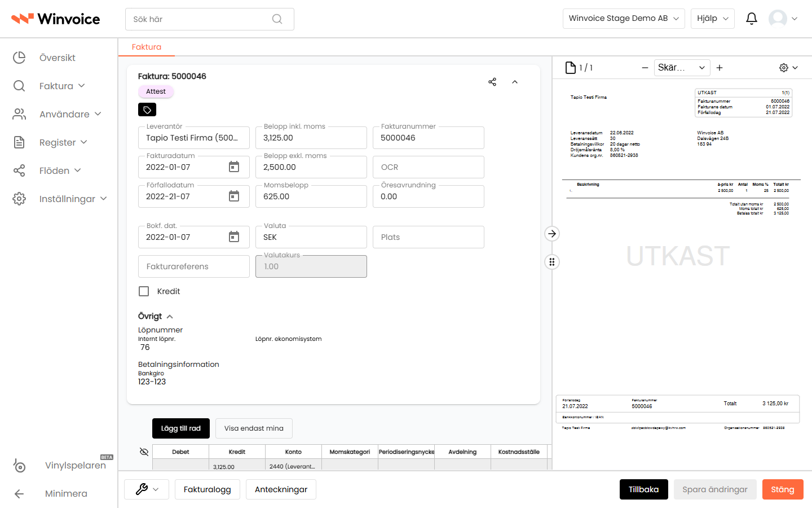Click the share icon on invoice card
This screenshot has width=812, height=508.
point(492,82)
